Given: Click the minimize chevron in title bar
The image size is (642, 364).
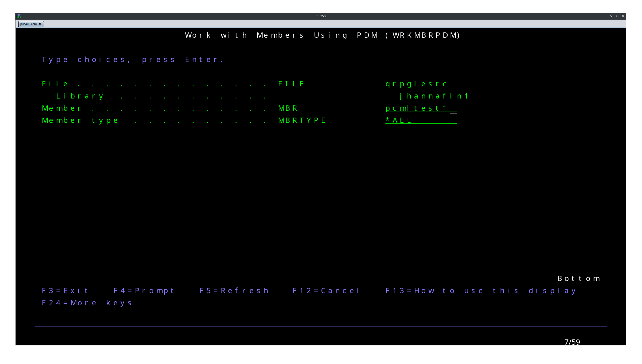Looking at the screenshot, I should [611, 16].
